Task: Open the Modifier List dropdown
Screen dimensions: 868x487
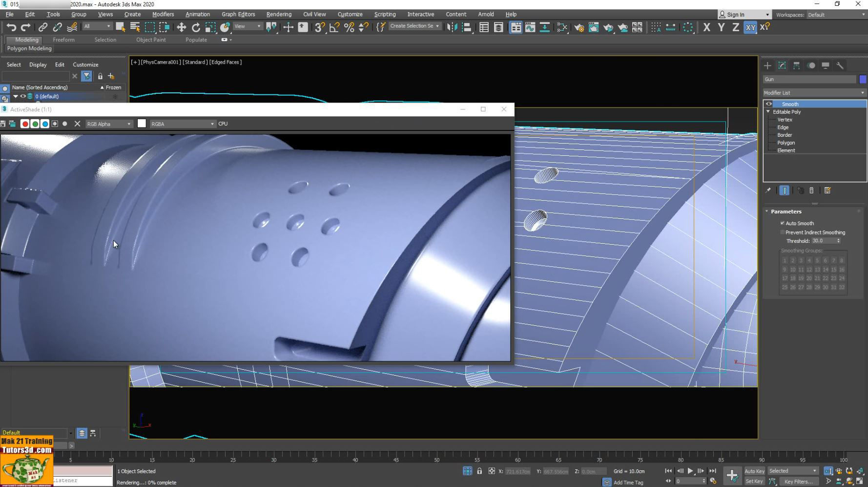Action: (x=813, y=92)
